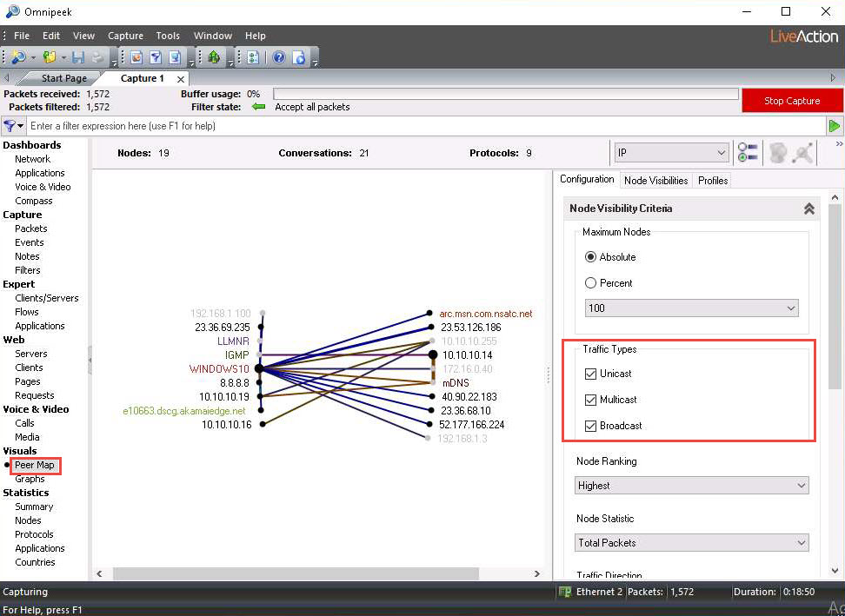Uncheck the Broadcast checkbox
Image resolution: width=845 pixels, height=616 pixels.
tap(590, 426)
